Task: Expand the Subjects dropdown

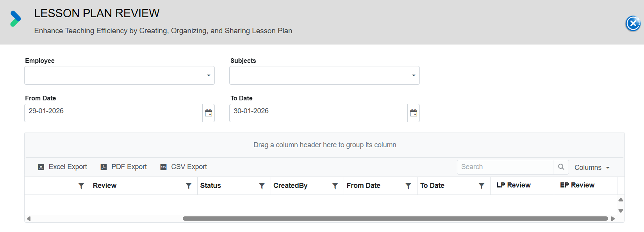Action: (x=414, y=75)
